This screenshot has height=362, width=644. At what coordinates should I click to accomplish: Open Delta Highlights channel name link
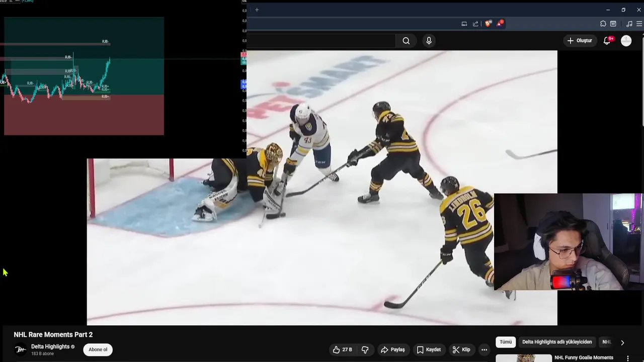pyautogui.click(x=50, y=346)
